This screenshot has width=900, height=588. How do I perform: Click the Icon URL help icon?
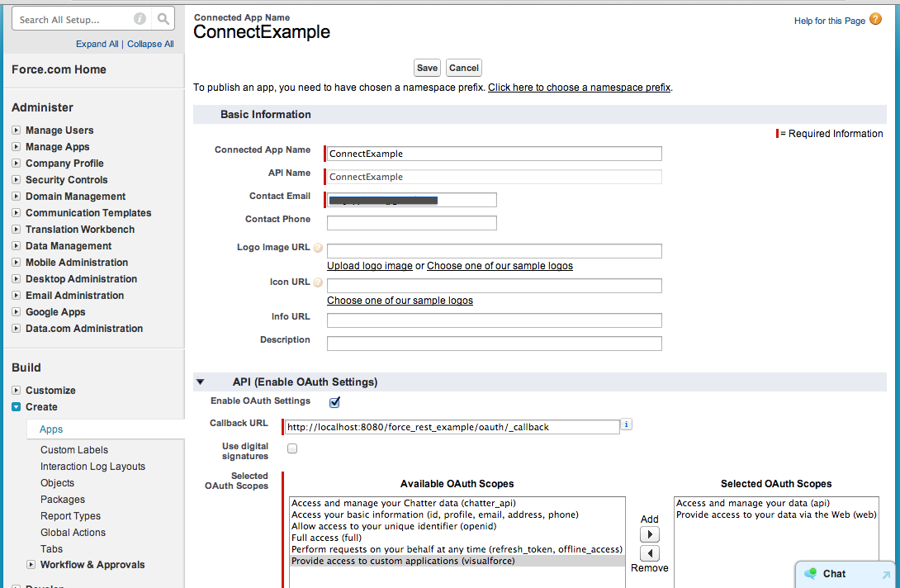click(x=317, y=282)
